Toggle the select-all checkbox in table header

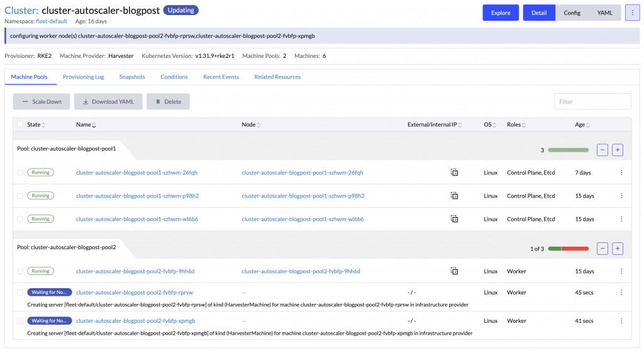pyautogui.click(x=20, y=125)
